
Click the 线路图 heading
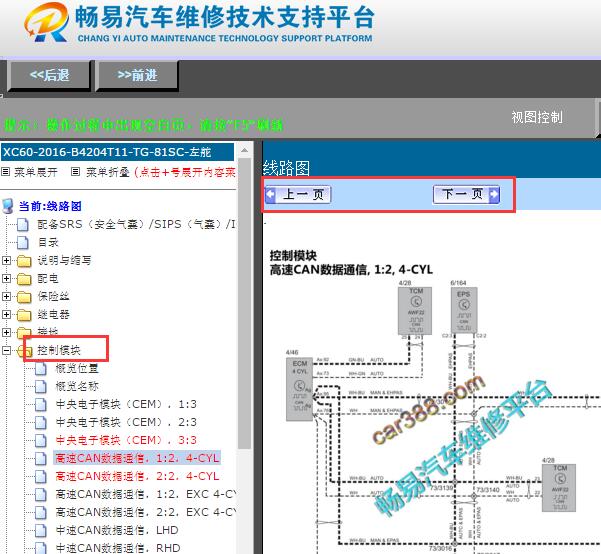click(x=287, y=168)
